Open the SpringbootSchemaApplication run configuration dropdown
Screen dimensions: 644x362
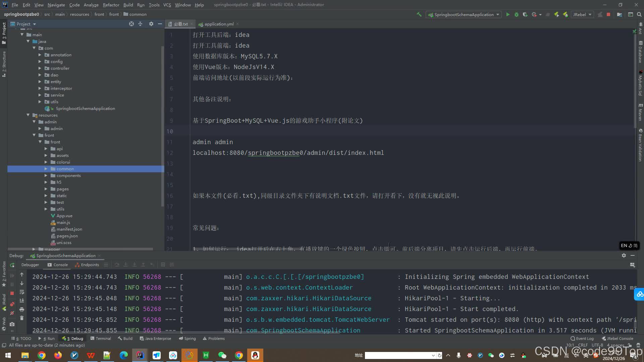(x=464, y=14)
